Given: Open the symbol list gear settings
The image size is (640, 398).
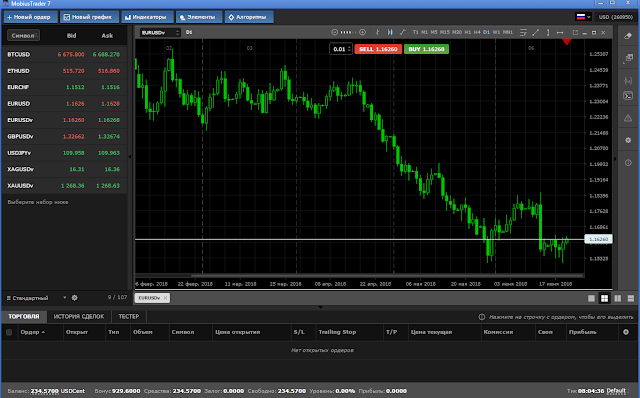Looking at the screenshot, I should 74,298.
